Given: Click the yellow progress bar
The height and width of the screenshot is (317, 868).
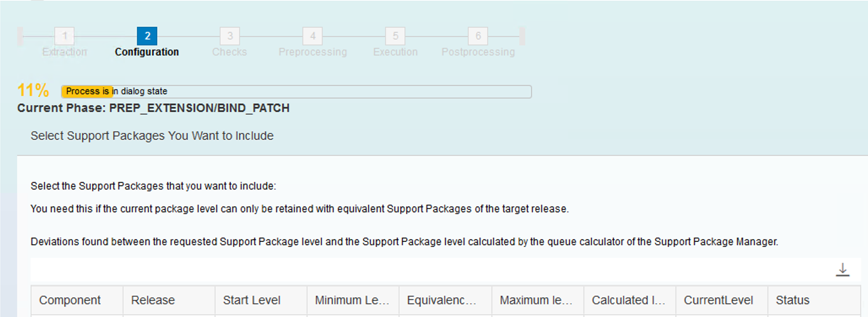Looking at the screenshot, I should (x=296, y=91).
